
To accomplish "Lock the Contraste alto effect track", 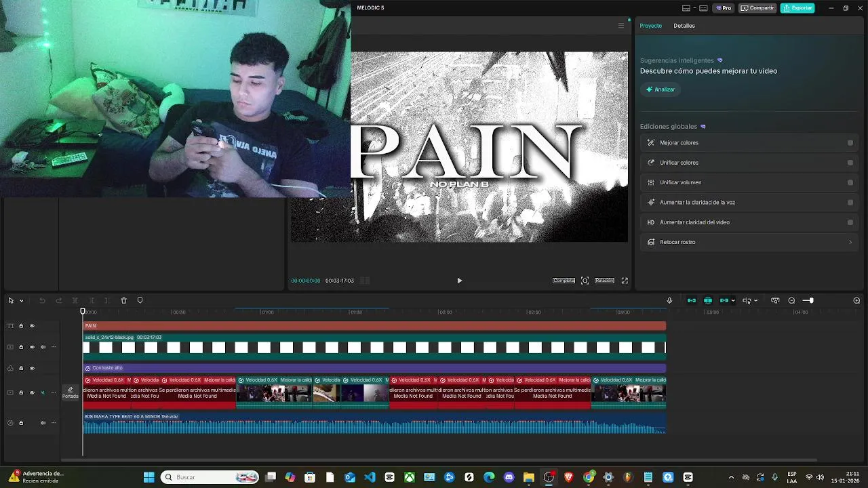I will tap(21, 368).
